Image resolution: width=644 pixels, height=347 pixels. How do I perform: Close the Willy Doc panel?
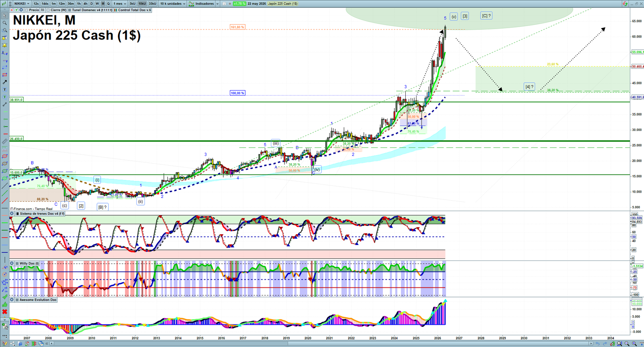(x=12, y=263)
